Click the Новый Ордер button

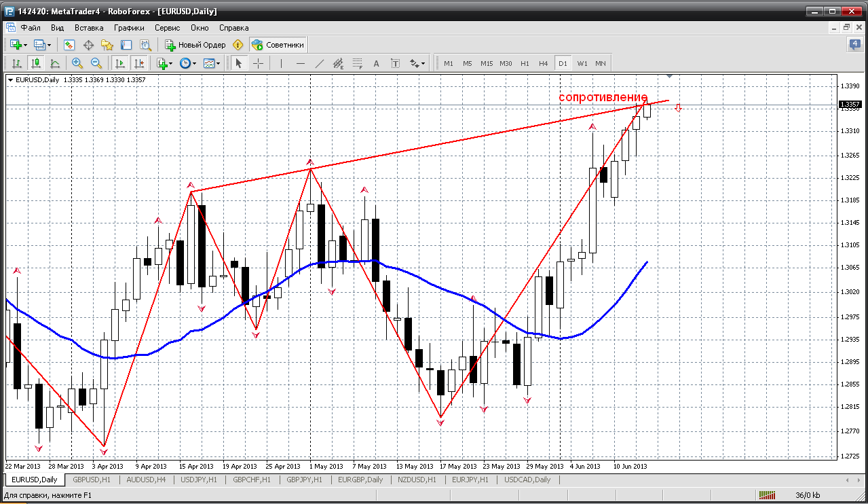[195, 45]
